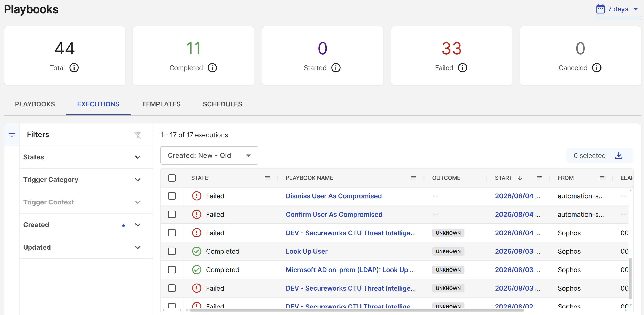This screenshot has height=315, width=644.
Task: Open the START column menu icon
Action: pos(539,178)
